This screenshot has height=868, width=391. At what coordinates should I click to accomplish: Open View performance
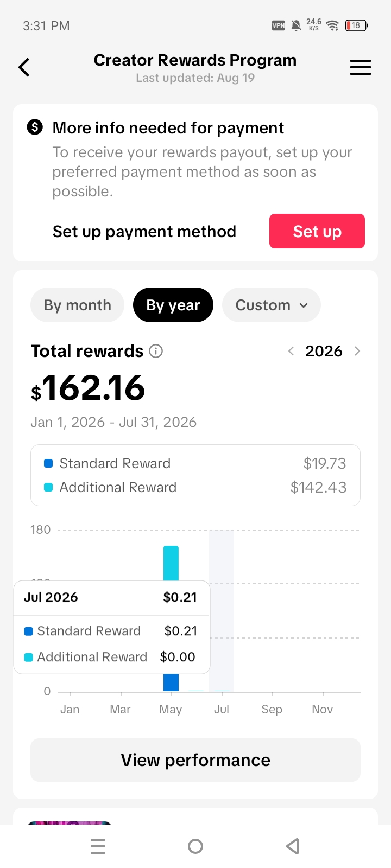pyautogui.click(x=195, y=760)
